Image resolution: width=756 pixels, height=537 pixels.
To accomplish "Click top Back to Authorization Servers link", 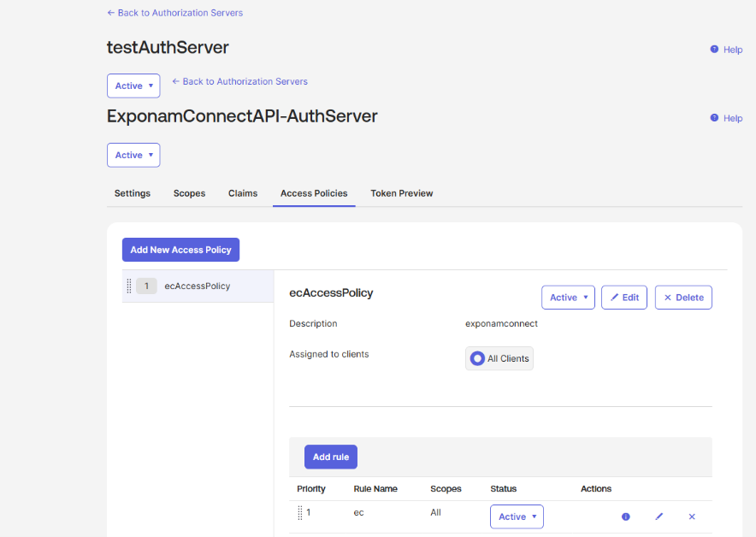I will click(175, 13).
